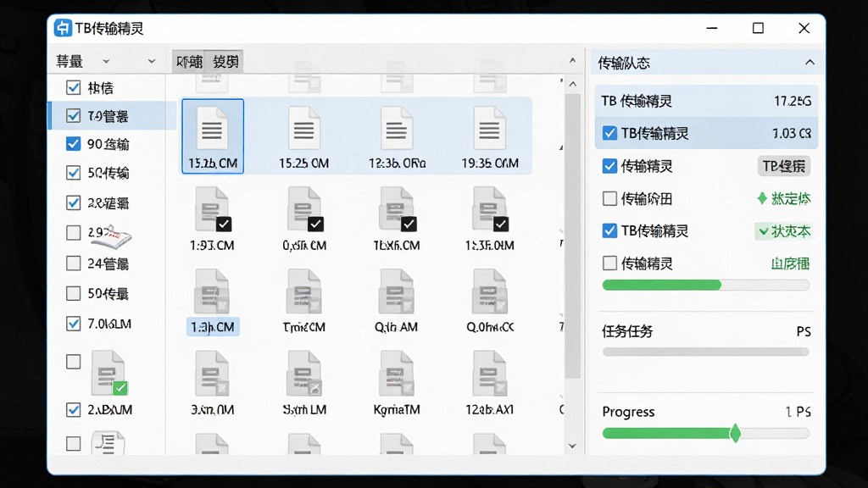Click the green status label with the checkmark
Image resolution: width=868 pixels, height=488 pixels.
784,231
